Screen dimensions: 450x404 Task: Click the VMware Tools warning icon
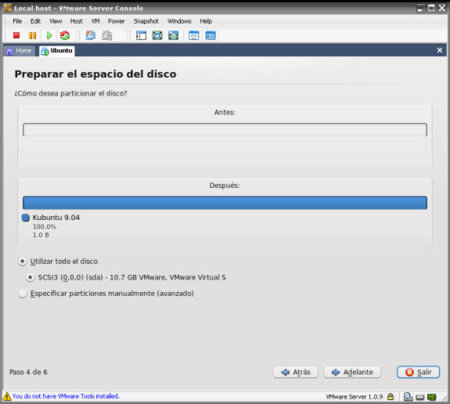click(x=7, y=396)
